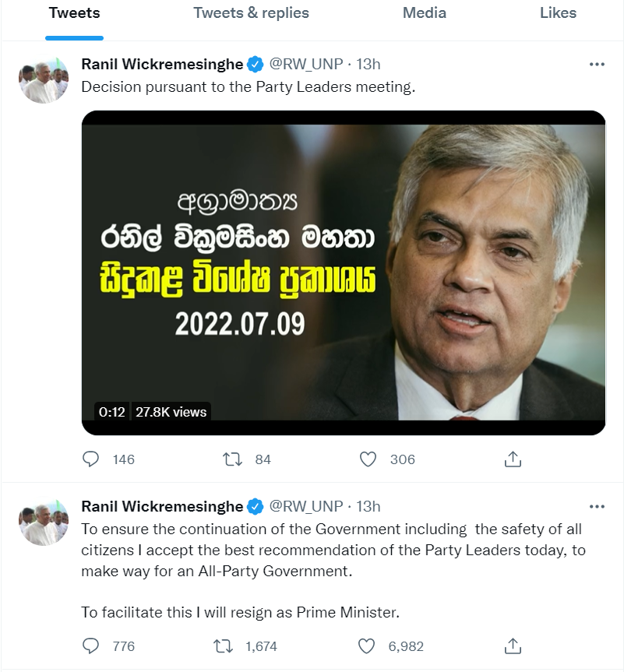The width and height of the screenshot is (624, 672).
Task: Reply to the resignation tweet
Action: (x=91, y=646)
